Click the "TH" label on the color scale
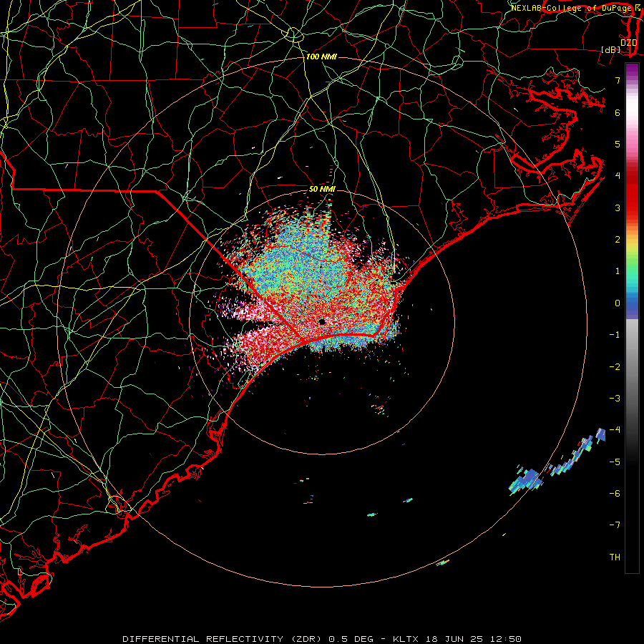644x644 pixels. [615, 557]
